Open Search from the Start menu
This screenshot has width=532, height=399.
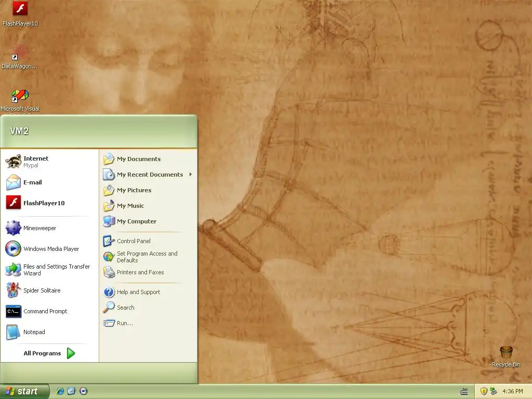point(148,308)
